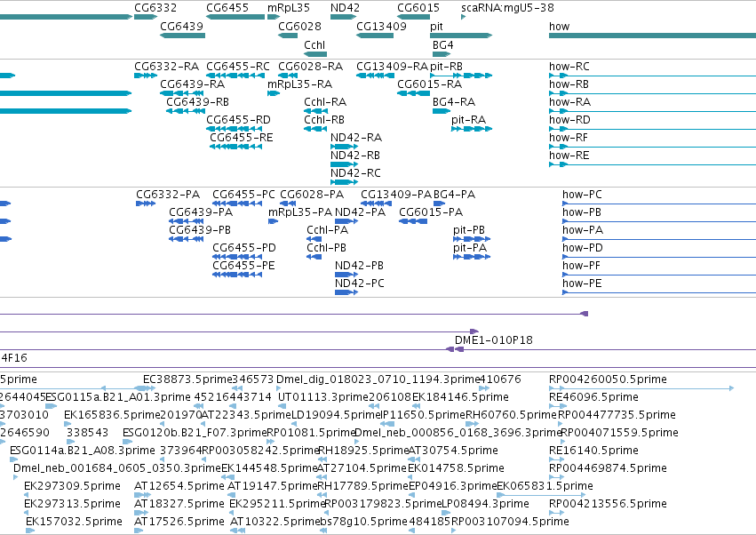Click the pit gene label
Screen dimensions: 756x535
coord(436,27)
